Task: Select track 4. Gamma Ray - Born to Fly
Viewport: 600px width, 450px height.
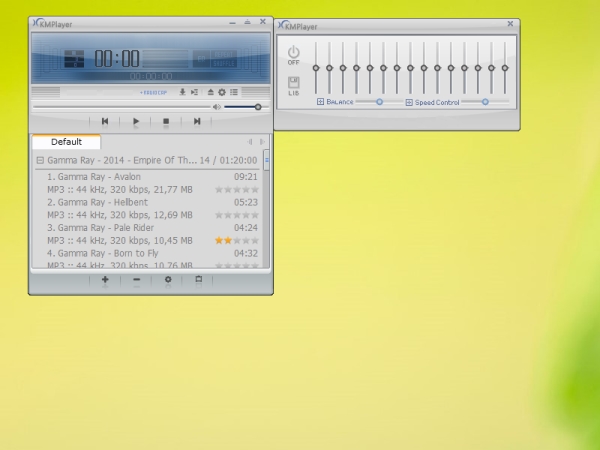Action: coord(103,253)
